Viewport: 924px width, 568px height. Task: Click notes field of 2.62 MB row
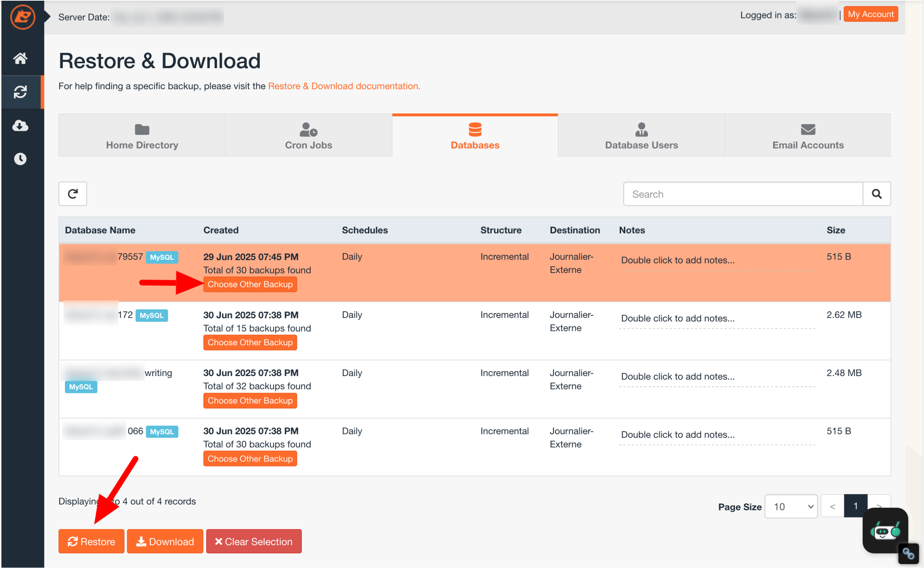717,319
